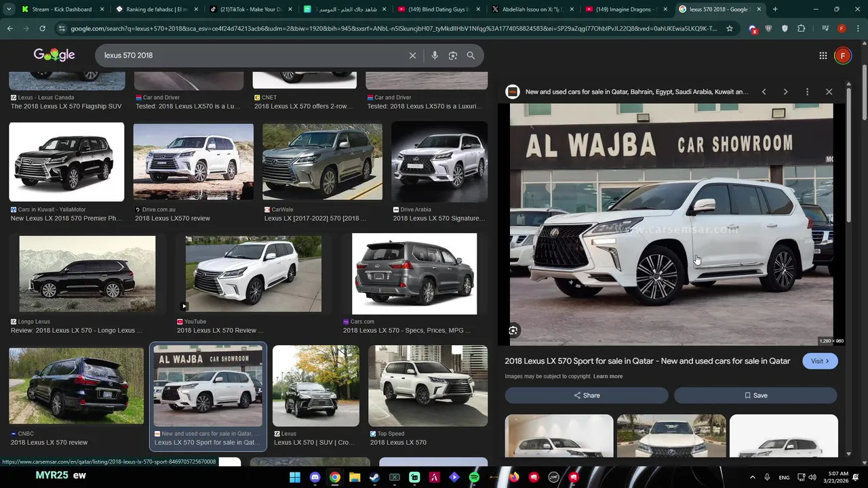This screenshot has width=868, height=488.
Task: Reload the page
Action: coord(42,28)
